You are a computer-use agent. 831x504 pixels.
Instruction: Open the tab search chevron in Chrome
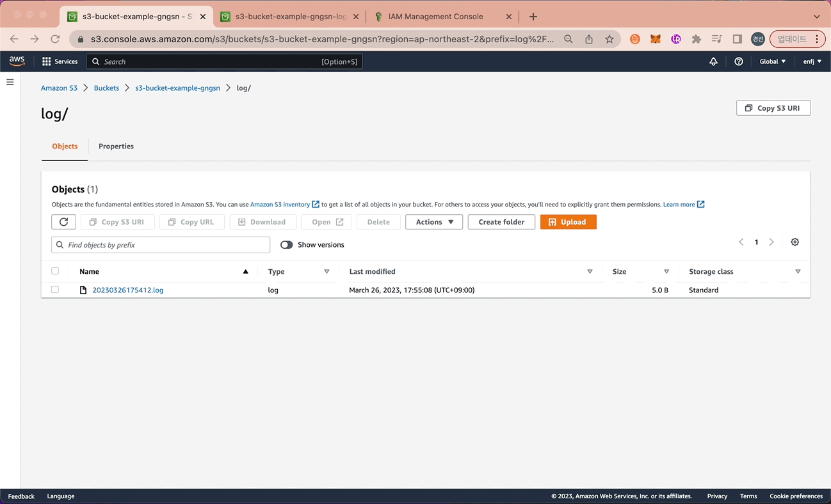point(817,17)
